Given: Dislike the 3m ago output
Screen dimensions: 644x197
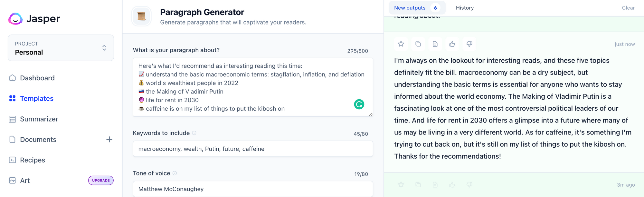Looking at the screenshot, I should (x=469, y=184).
